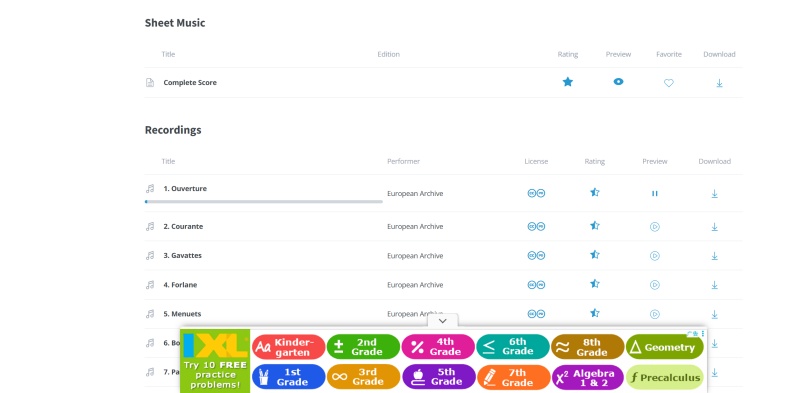800x393 pixels.
Task: Click the Favorite column header
Action: pos(668,54)
